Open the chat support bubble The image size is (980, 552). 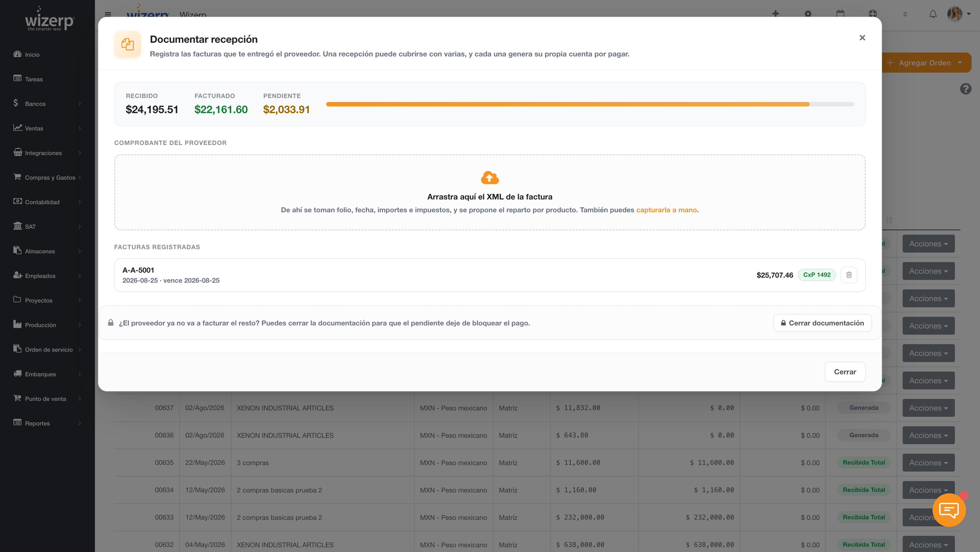(949, 510)
